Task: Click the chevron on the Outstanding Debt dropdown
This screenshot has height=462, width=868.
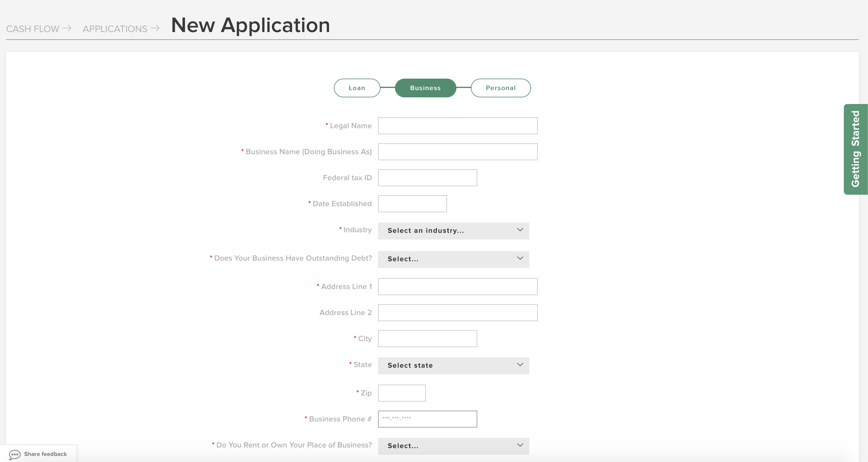Action: [x=520, y=258]
